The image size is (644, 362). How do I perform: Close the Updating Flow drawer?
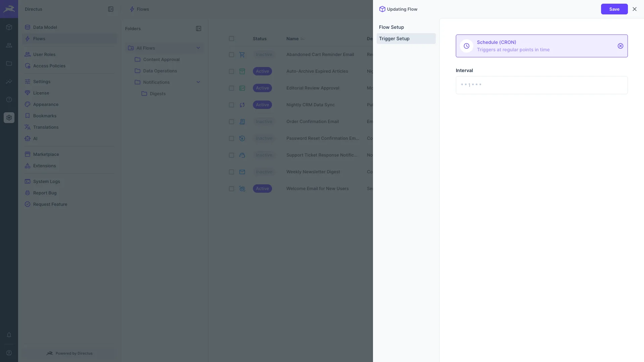[x=635, y=9]
